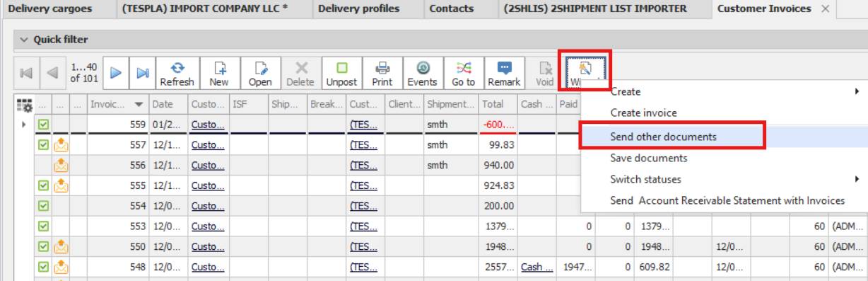868x281 pixels.
Task: Open the Custo... link on invoice 557 row
Action: tap(208, 145)
